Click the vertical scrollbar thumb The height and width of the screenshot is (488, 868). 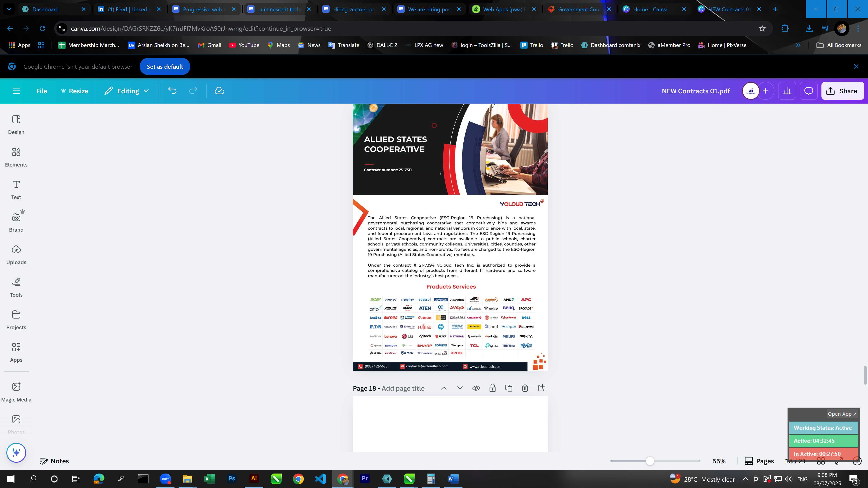tap(865, 375)
